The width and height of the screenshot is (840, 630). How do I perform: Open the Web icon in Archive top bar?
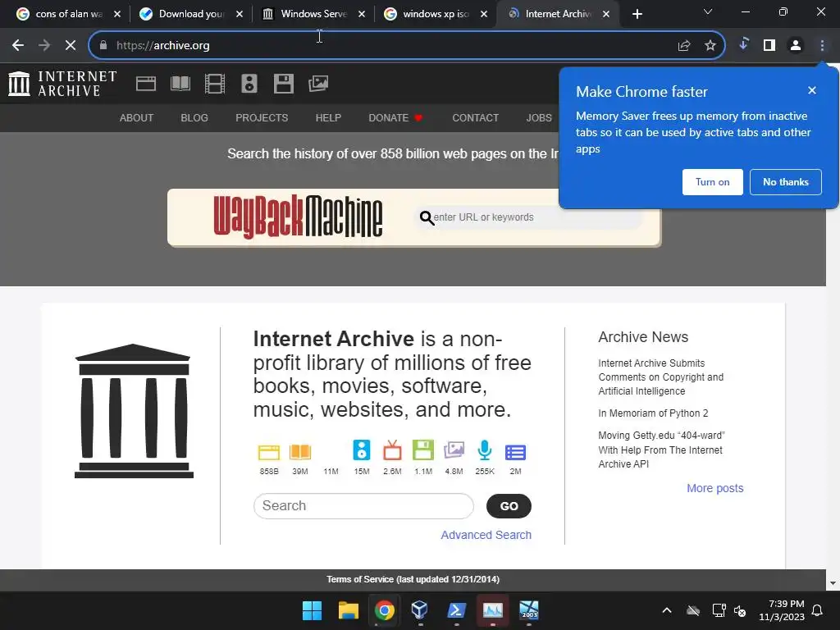[146, 84]
